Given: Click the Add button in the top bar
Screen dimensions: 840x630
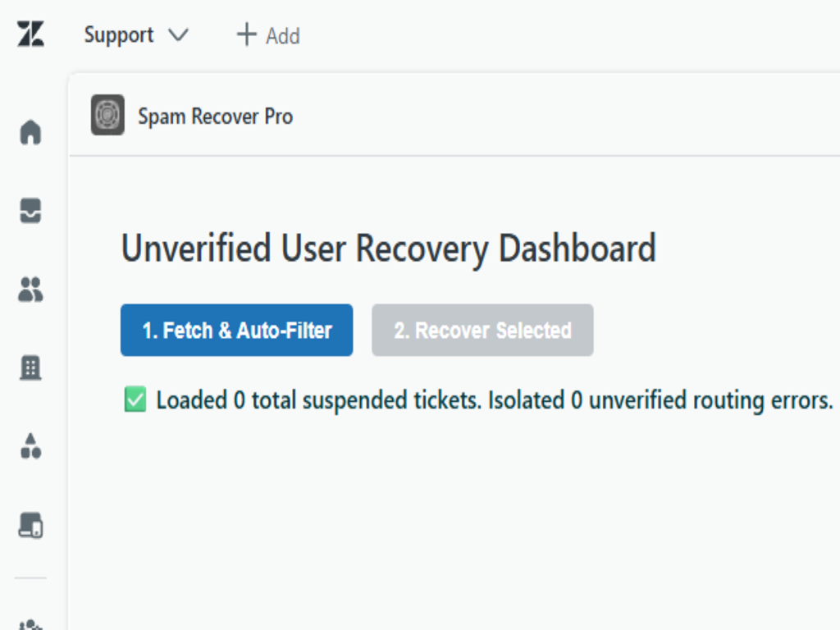Looking at the screenshot, I should click(267, 35).
